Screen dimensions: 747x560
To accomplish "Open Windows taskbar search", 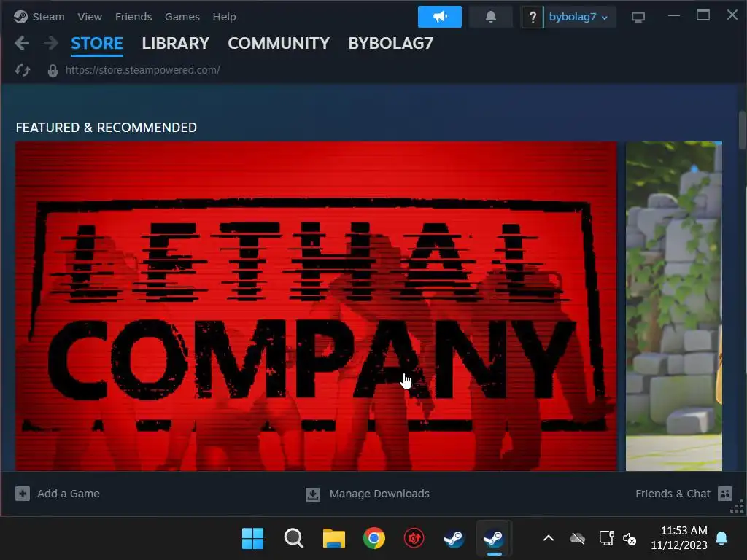I will coord(293,539).
